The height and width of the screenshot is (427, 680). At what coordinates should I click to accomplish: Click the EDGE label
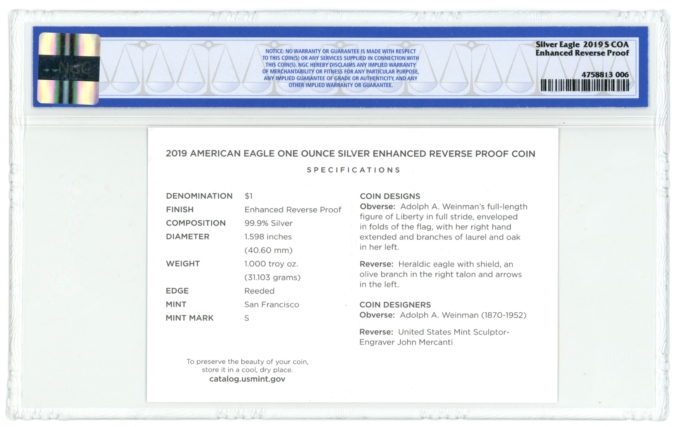177,291
